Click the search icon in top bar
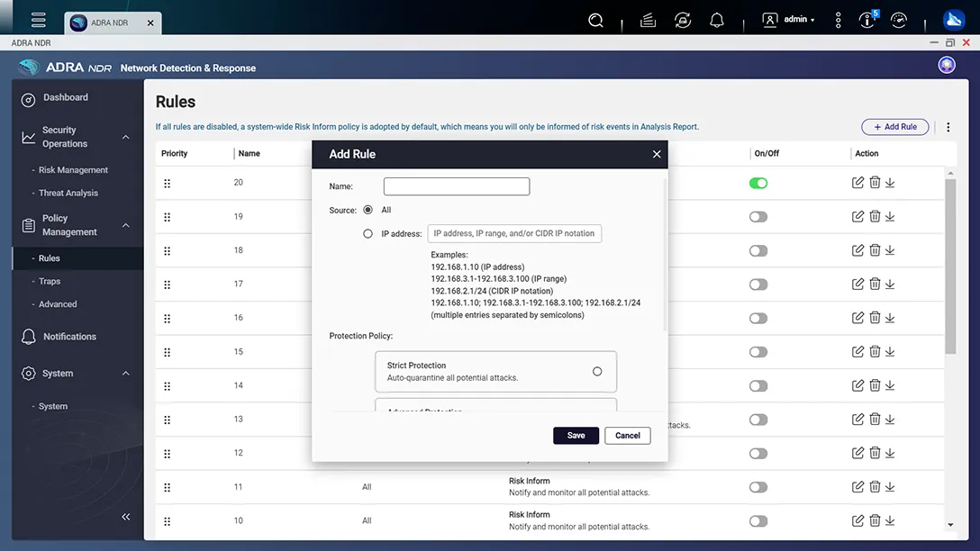980x551 pixels. [595, 20]
